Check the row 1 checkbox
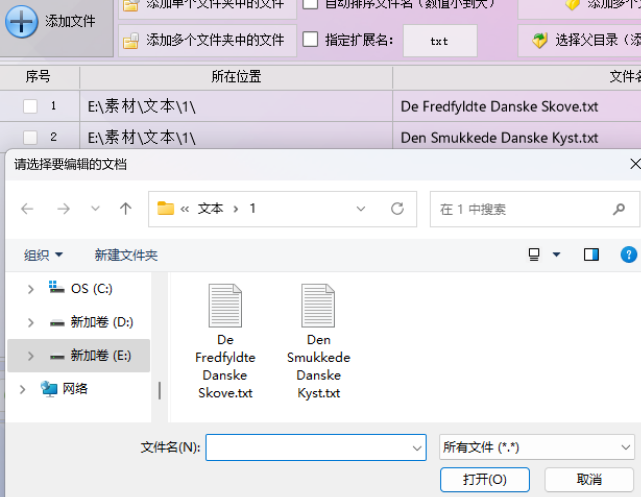The height and width of the screenshot is (497, 641). tap(31, 106)
